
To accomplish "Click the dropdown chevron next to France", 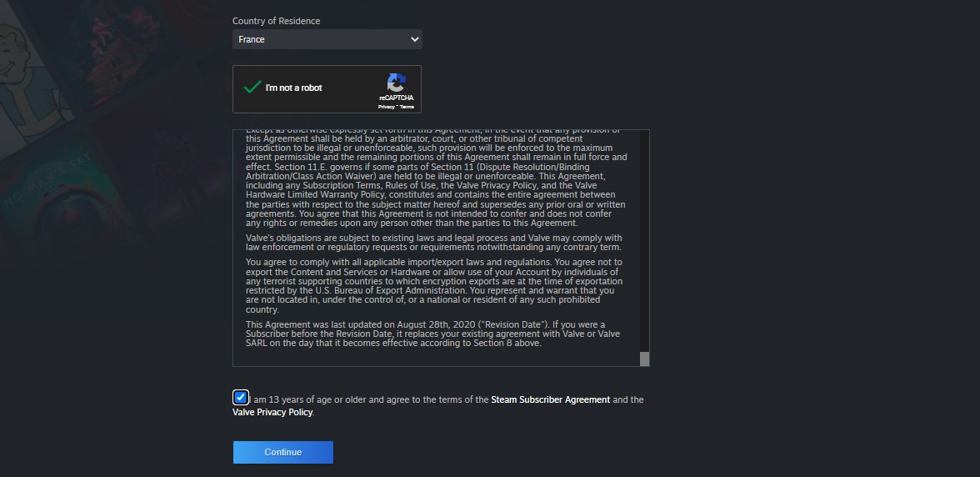I will click(414, 39).
